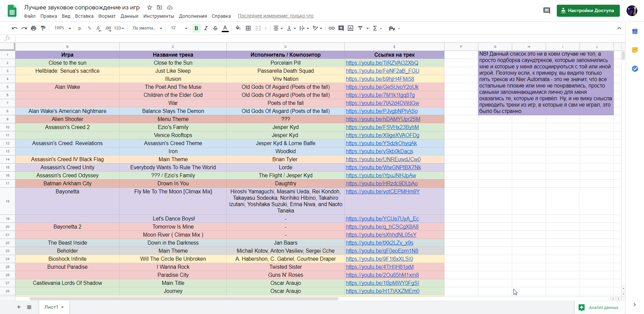Open comment history icon
The height and width of the screenshot is (314, 644).
tap(547, 11)
